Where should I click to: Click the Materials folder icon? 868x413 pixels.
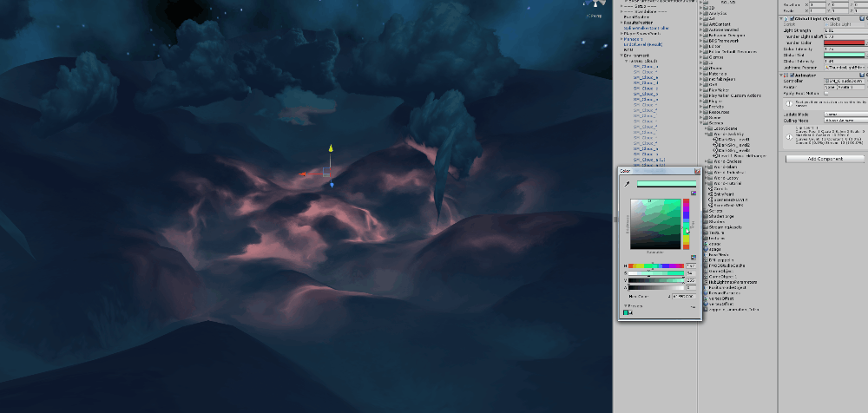705,74
